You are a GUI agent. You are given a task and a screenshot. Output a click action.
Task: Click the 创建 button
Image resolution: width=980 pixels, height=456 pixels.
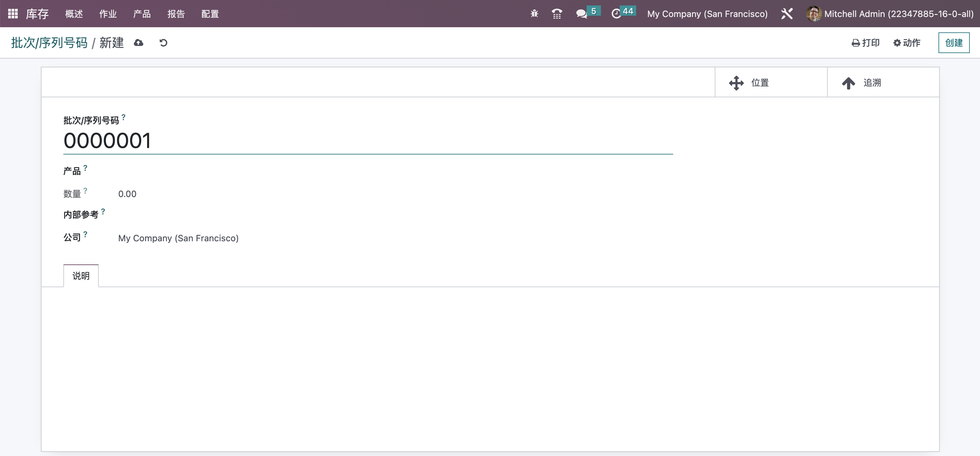pos(954,43)
